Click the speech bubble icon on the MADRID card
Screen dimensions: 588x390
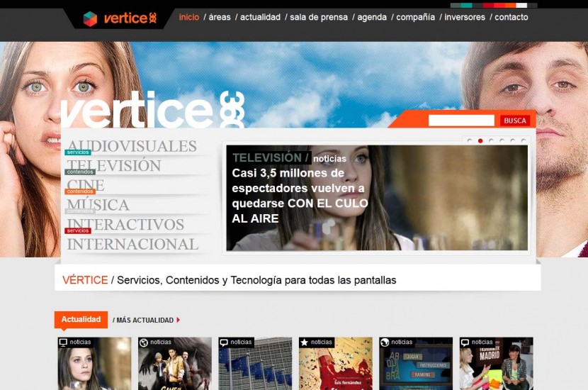point(465,342)
